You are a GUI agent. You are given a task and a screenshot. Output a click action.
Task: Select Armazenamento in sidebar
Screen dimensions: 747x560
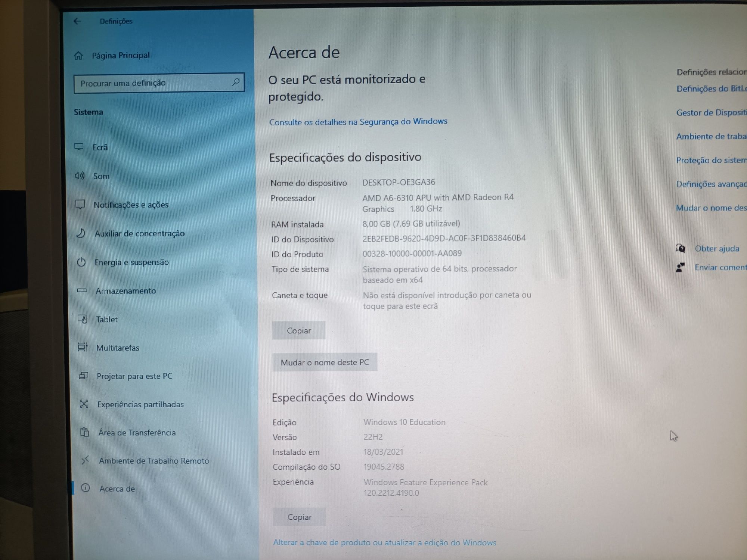click(x=126, y=291)
